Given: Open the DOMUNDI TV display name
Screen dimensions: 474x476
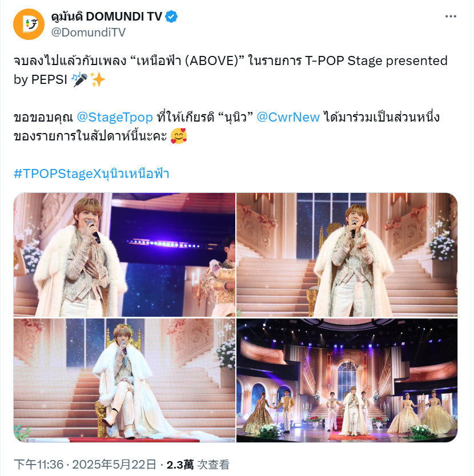Looking at the screenshot, I should pos(107,17).
